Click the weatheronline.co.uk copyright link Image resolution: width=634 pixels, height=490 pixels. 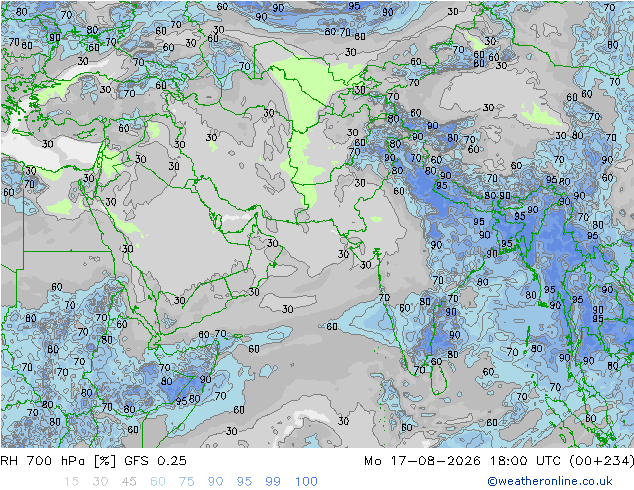(x=550, y=481)
